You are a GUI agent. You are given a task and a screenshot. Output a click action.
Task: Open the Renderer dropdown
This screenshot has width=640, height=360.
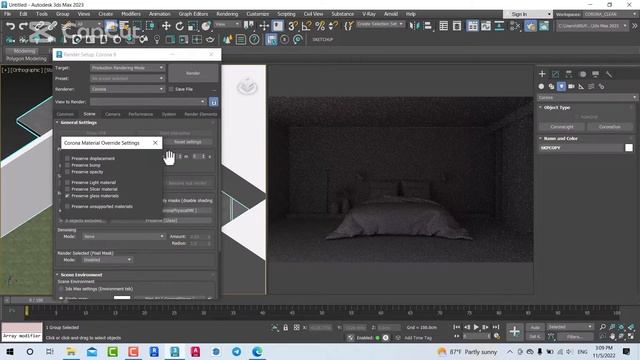tap(127, 89)
